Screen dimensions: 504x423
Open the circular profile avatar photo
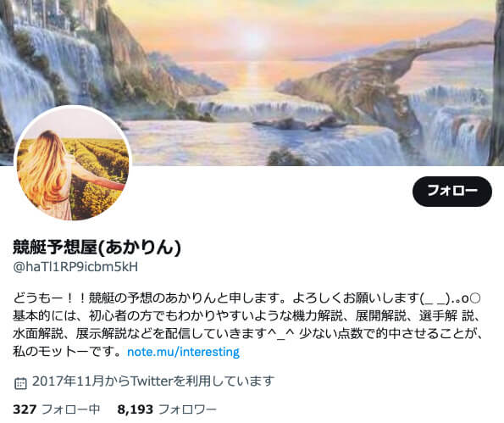point(73,163)
